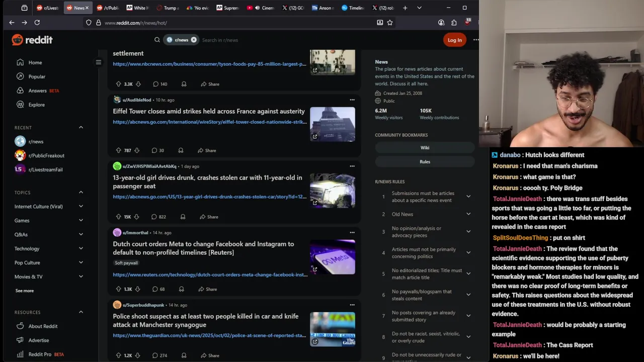
Task: Go back using the browser back arrow
Action: pos(12,23)
